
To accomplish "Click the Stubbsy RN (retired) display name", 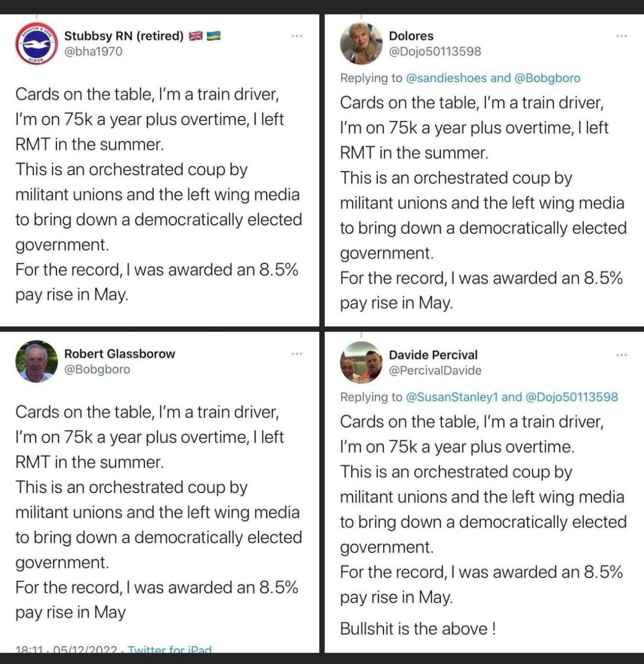I will (124, 36).
